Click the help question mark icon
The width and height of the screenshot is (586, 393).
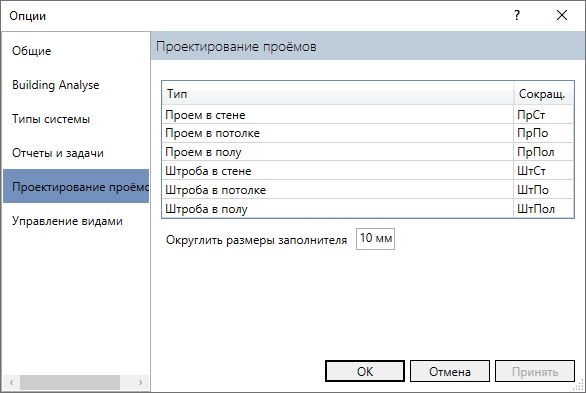coord(516,16)
